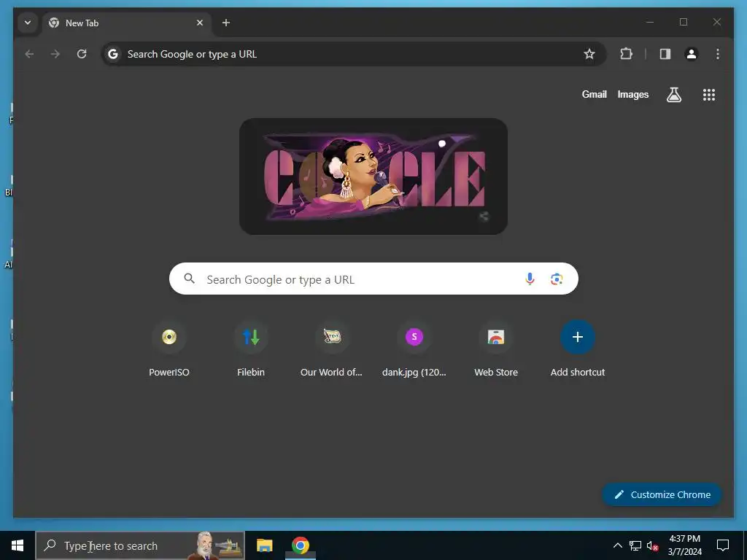Open a new tab with plus button

pos(226,23)
